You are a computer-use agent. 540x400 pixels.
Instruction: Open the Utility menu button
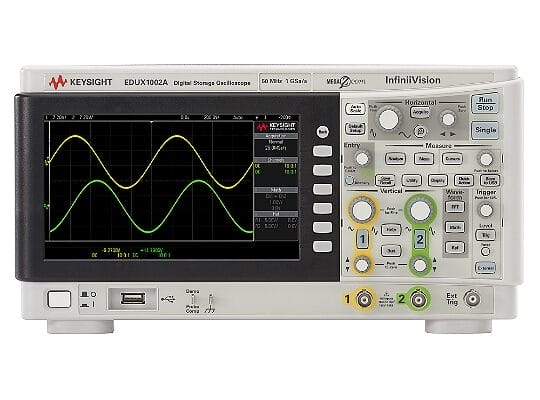(412, 180)
